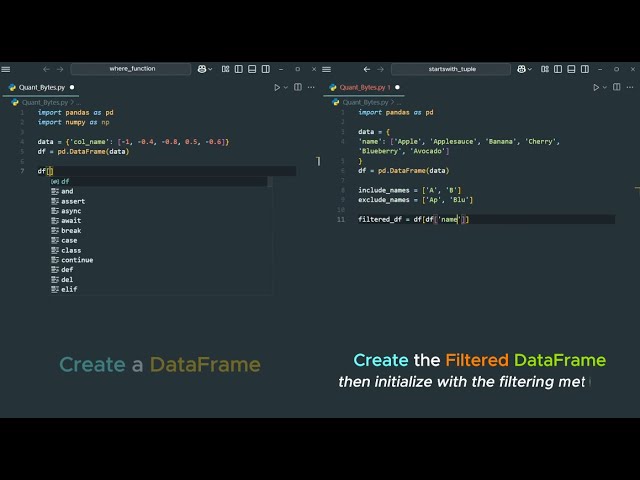
Task: Select 'case' autocomplete suggestion
Action: [159, 240]
